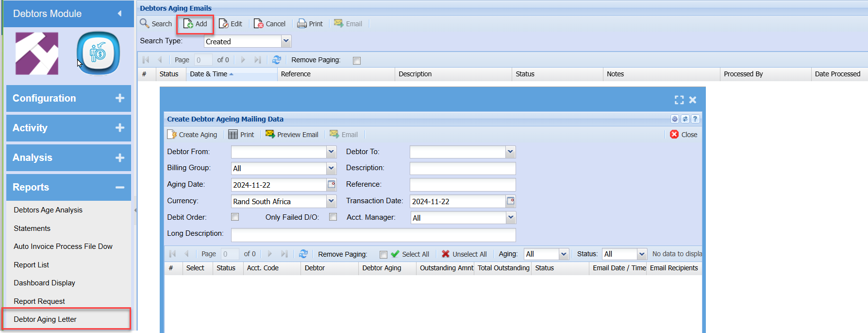Click the Print icon in the Create Debtor dialog
868x333 pixels.
tap(241, 135)
